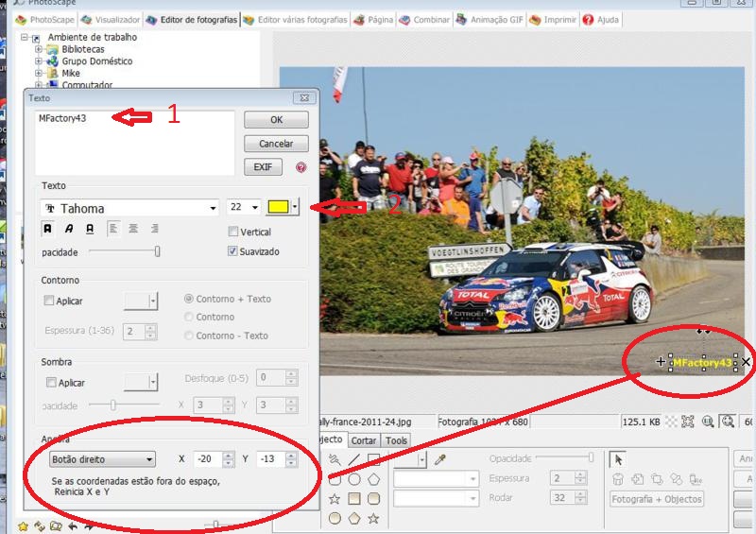This screenshot has height=534, width=756.
Task: Select the filled rounded rectangle shape tool
Action: [373, 499]
